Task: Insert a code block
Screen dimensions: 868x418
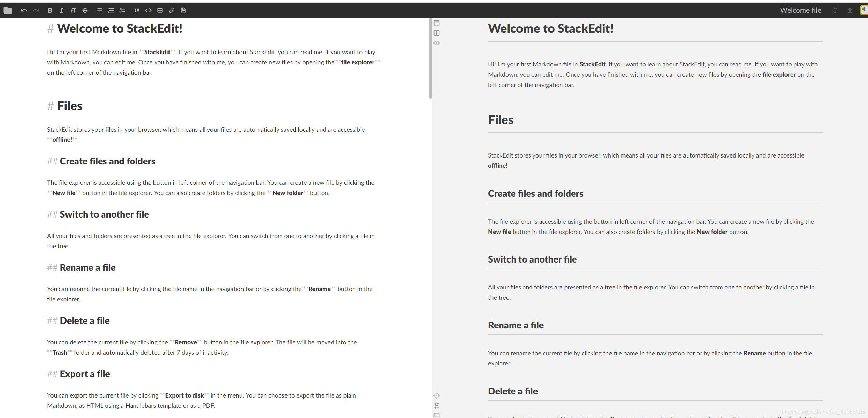Action: point(148,10)
